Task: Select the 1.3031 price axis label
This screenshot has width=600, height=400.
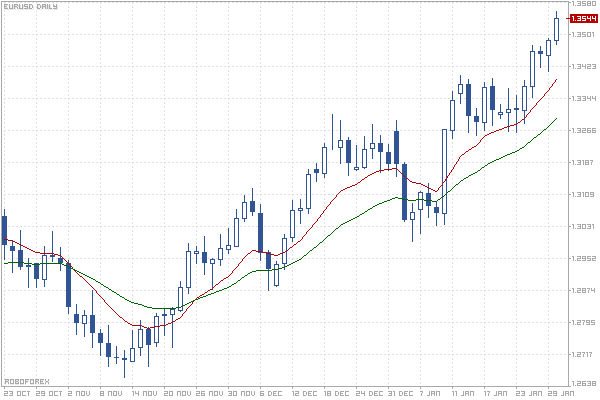Action: point(584,227)
